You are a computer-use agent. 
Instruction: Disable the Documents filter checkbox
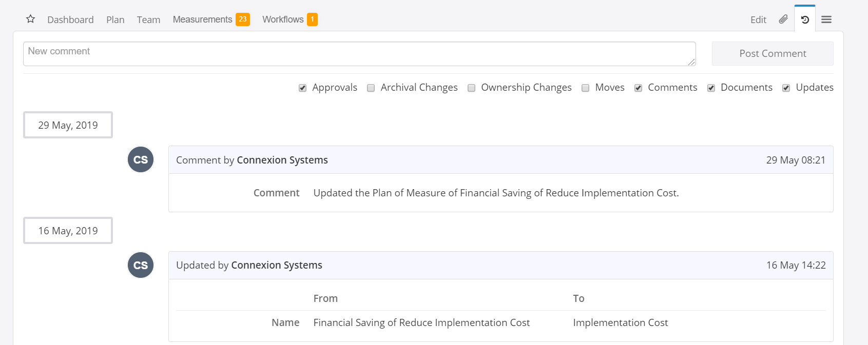711,88
